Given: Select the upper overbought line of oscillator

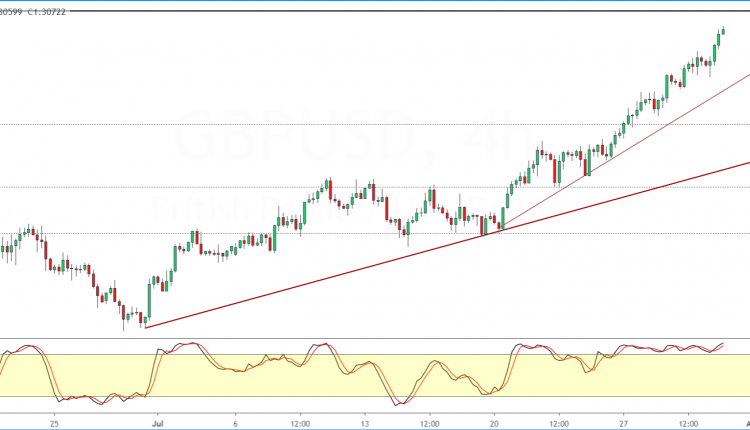Looking at the screenshot, I should [x=375, y=354].
